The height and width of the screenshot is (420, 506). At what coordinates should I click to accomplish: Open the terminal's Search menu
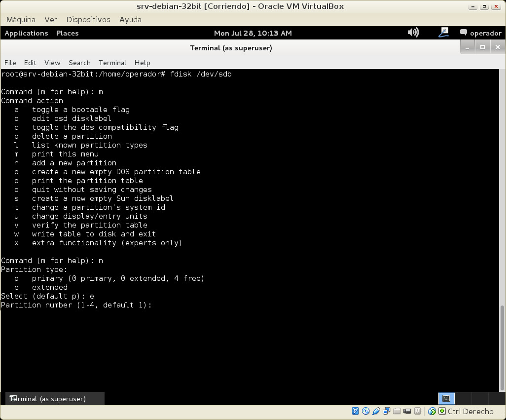79,63
